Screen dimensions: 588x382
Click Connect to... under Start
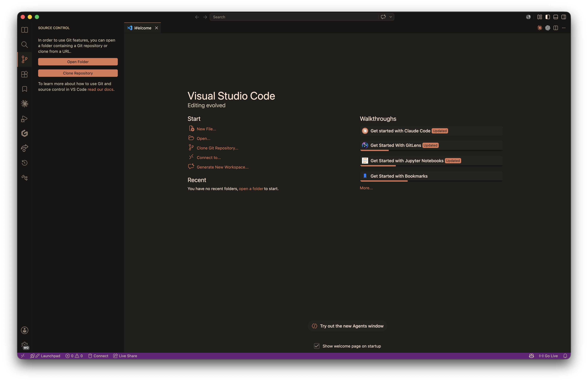tap(209, 157)
